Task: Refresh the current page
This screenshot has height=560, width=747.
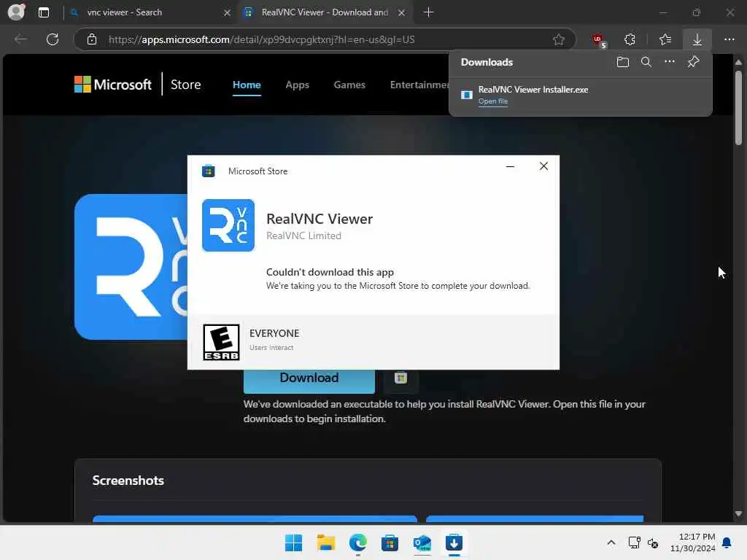Action: (x=53, y=39)
